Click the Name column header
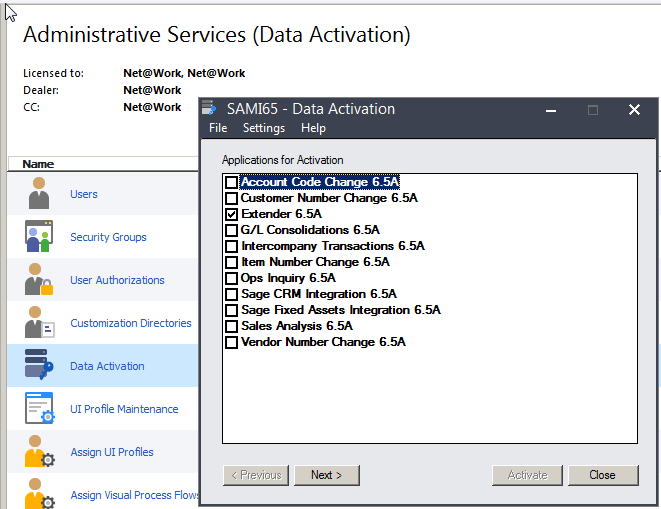This screenshot has width=661, height=509. point(38,164)
